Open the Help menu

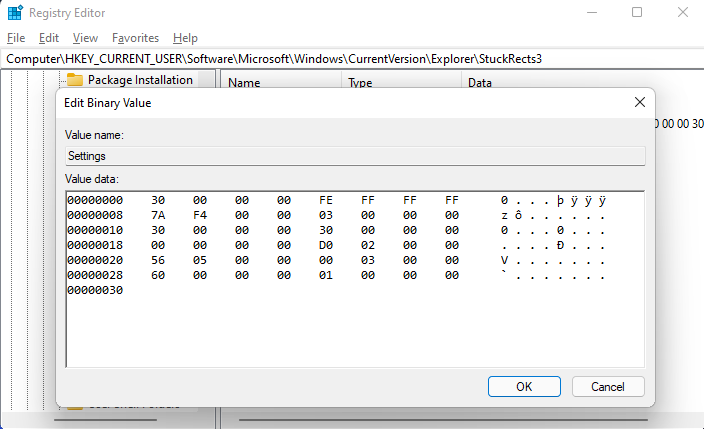coord(185,38)
